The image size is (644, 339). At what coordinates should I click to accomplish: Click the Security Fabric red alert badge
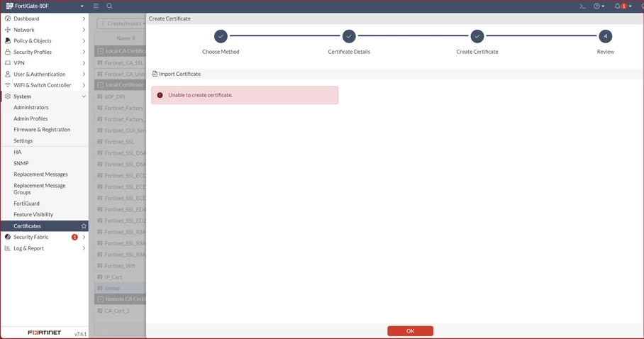(74, 237)
